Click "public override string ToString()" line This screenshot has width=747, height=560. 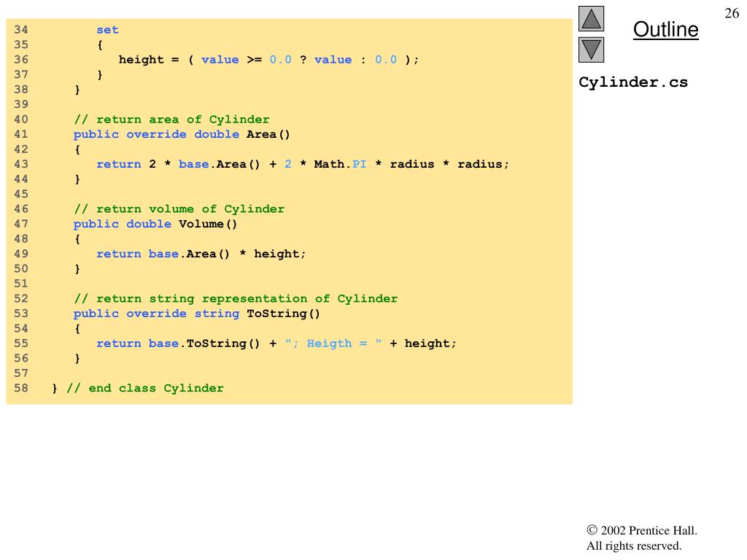pos(197,314)
